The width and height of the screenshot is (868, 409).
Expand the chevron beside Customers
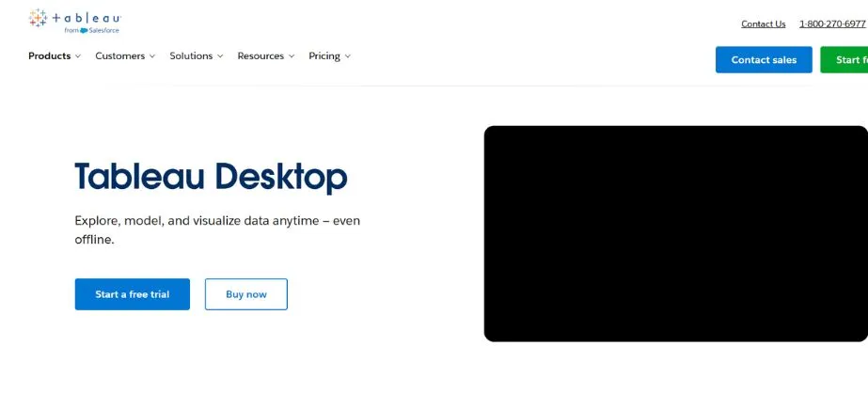pyautogui.click(x=152, y=56)
